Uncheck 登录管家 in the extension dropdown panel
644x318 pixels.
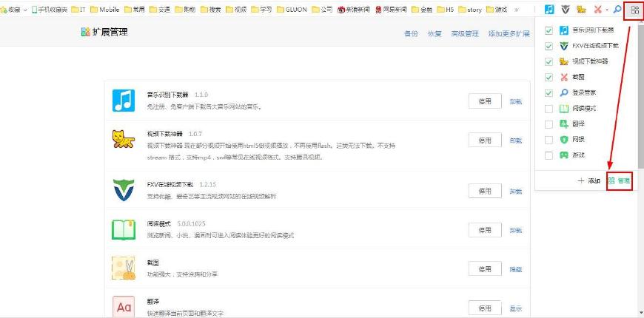pos(549,93)
